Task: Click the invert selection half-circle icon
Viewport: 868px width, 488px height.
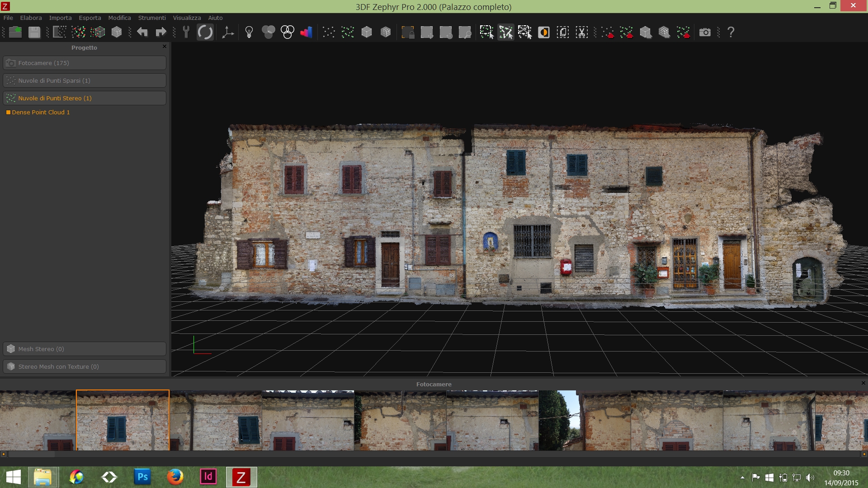Action: [x=544, y=32]
